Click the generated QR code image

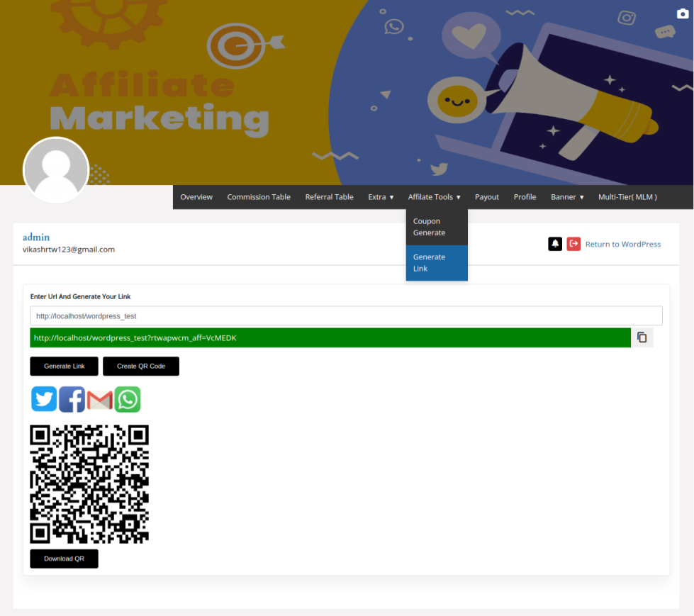tap(89, 484)
